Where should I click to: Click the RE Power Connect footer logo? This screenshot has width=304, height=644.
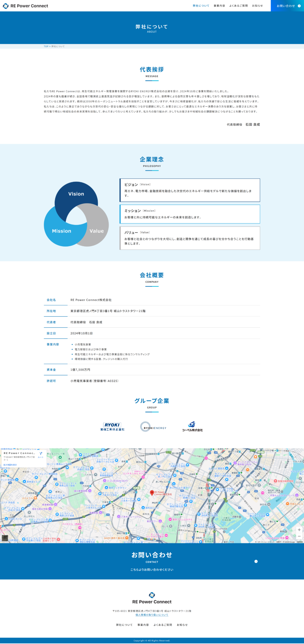coord(152,598)
